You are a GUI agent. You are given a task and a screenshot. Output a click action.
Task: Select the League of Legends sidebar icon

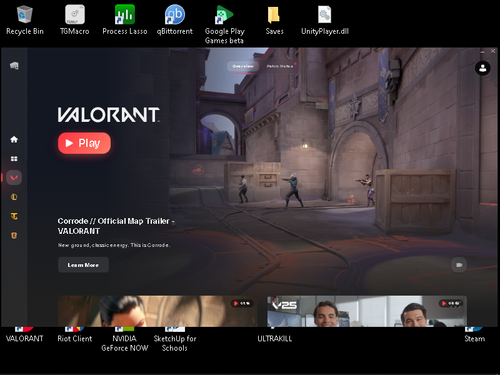pyautogui.click(x=14, y=197)
